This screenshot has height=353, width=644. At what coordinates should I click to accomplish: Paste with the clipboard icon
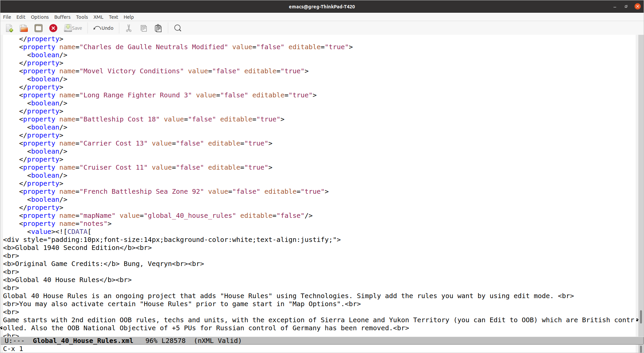[158, 28]
